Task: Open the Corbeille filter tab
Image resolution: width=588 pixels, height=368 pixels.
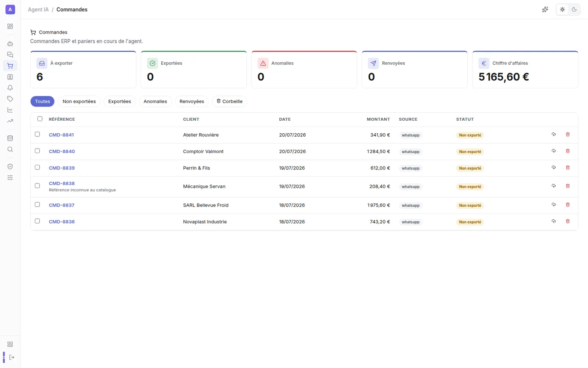Action: [x=229, y=101]
